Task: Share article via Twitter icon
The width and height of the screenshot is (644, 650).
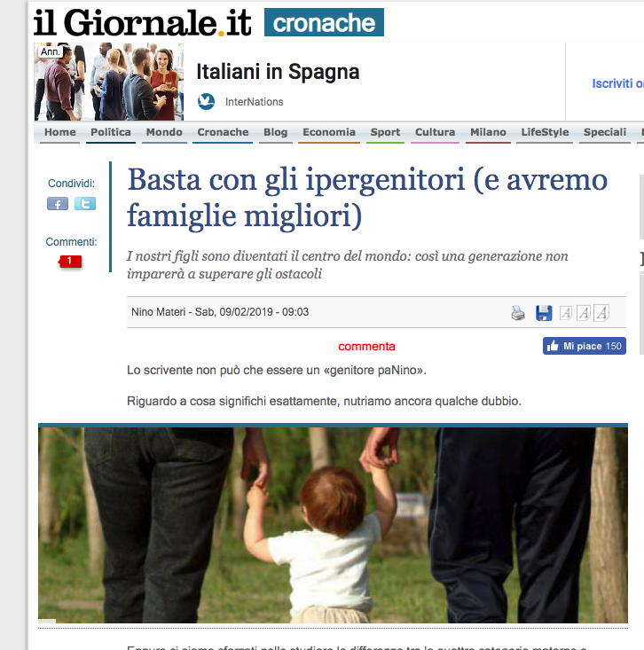Action: coord(85,204)
